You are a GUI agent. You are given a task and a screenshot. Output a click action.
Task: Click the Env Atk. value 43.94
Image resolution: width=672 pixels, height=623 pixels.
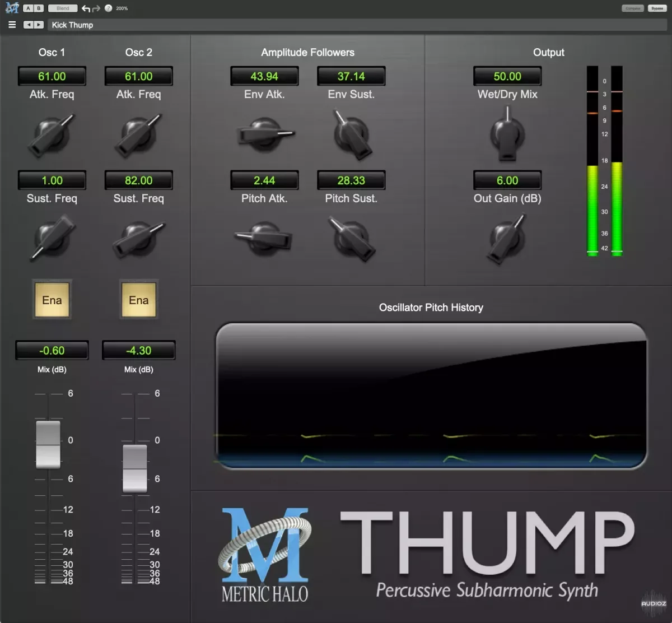click(264, 76)
